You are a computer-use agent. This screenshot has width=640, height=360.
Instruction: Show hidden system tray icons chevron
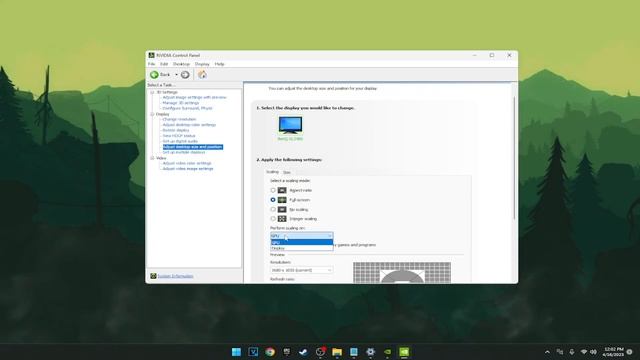(547, 352)
